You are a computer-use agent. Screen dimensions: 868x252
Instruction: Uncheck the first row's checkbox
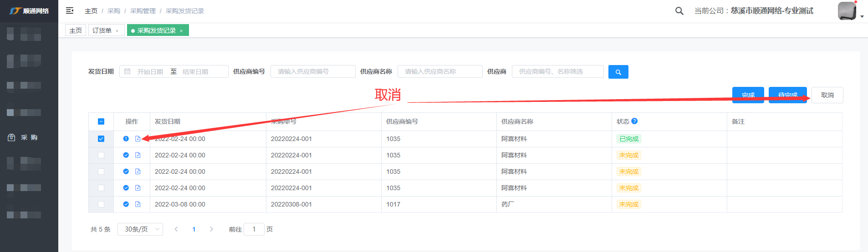coord(101,139)
